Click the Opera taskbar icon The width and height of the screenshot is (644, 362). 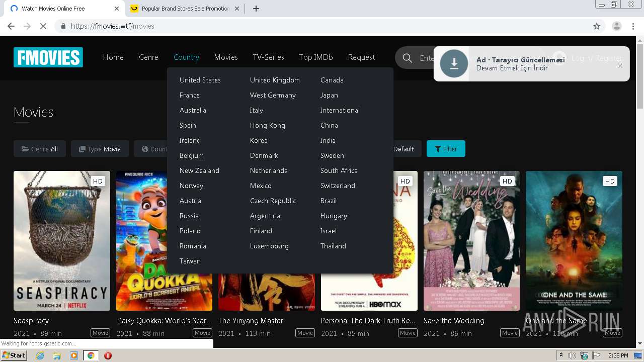pyautogui.click(x=108, y=355)
